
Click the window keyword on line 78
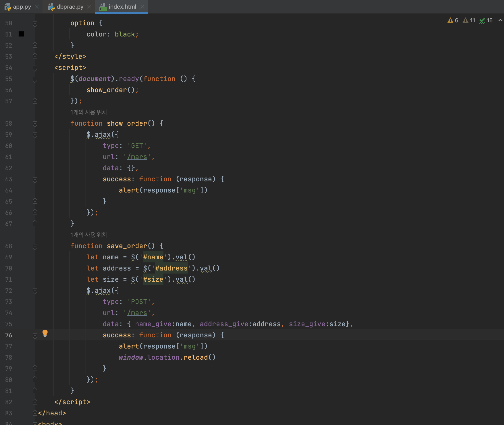[x=131, y=357]
